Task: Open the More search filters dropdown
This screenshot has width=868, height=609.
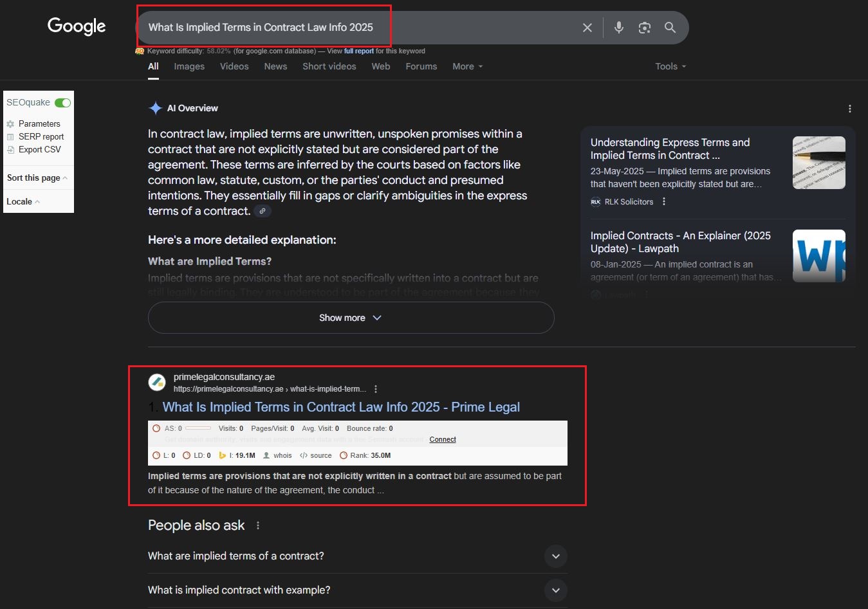Action: (467, 66)
